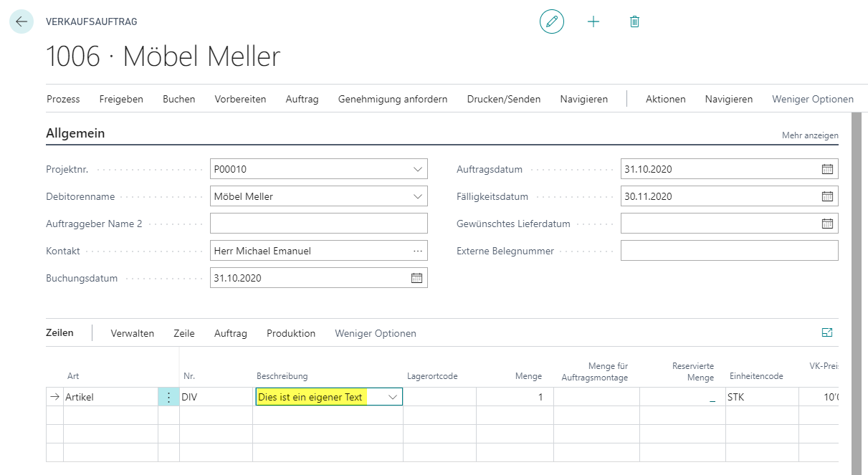Click the Externe Belegnummer field
This screenshot has width=868, height=475.
pos(730,251)
